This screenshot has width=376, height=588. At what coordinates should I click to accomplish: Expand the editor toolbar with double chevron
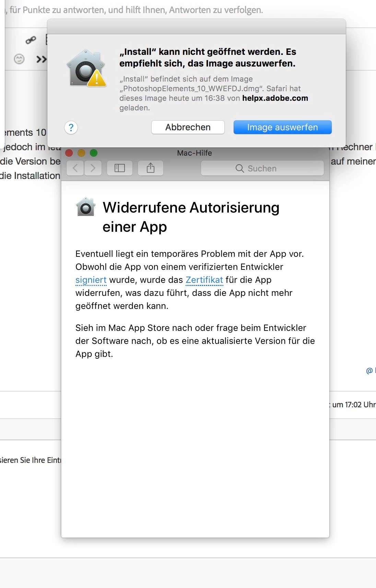click(41, 59)
